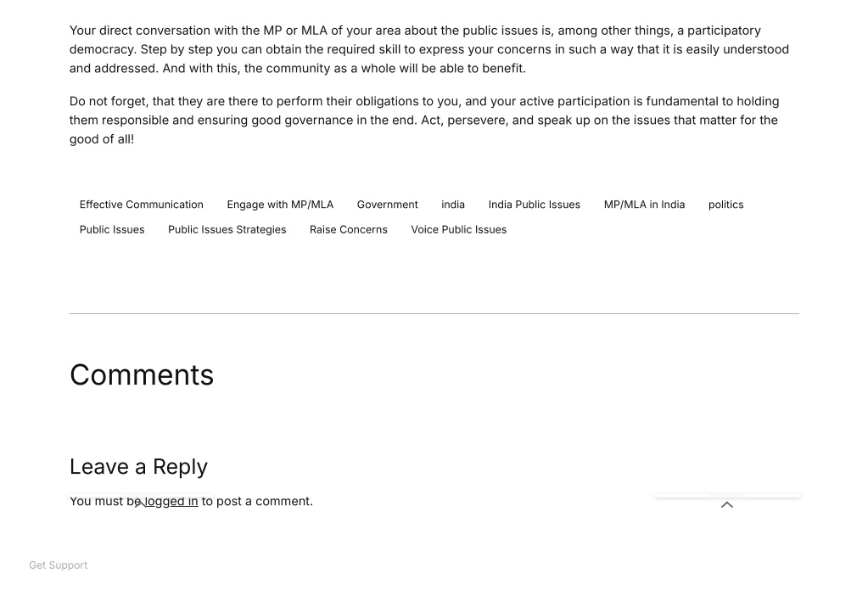Click the paragraph beginning 'Your direct conversation'
The image size is (868, 613).
[x=429, y=49]
